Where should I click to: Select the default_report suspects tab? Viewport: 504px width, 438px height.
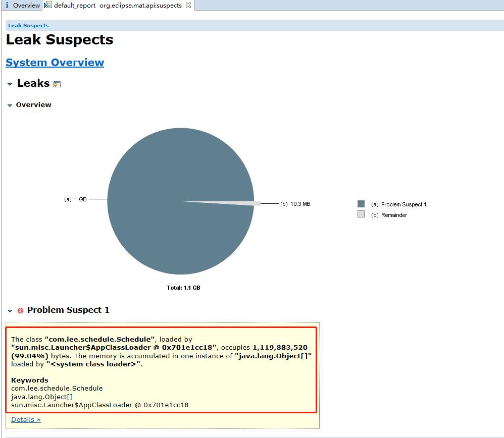[x=119, y=5]
